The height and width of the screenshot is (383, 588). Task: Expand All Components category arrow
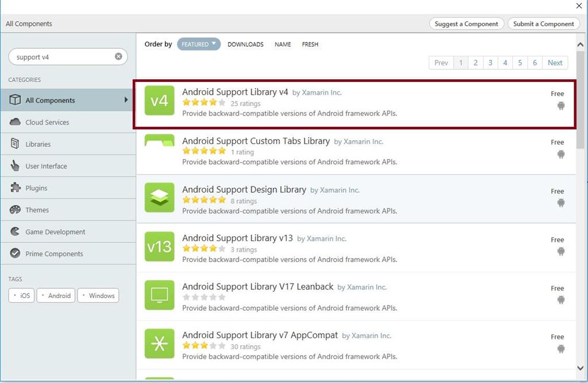point(126,100)
